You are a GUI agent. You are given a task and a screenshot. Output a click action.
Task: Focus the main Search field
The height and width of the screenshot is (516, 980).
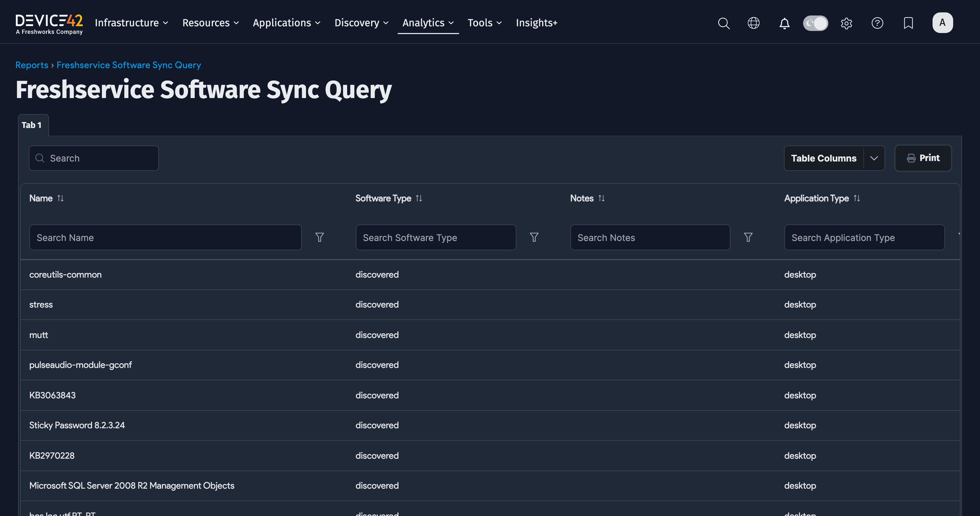coord(94,158)
